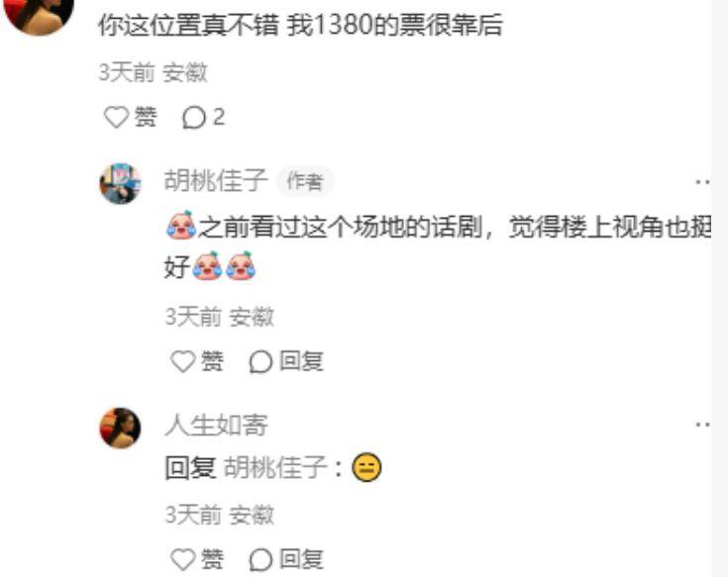Click the 3天前 安徽 timestamp of top comment
This screenshot has width=728, height=577.
[x=153, y=72]
